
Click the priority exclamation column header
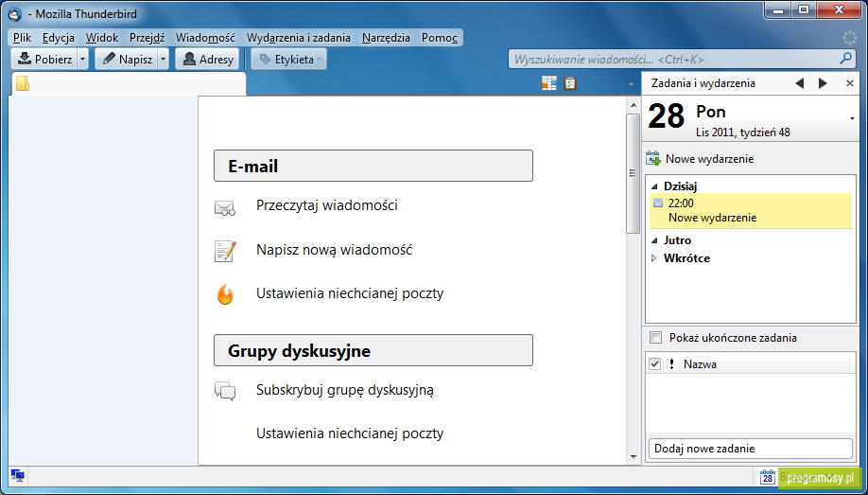tap(672, 364)
